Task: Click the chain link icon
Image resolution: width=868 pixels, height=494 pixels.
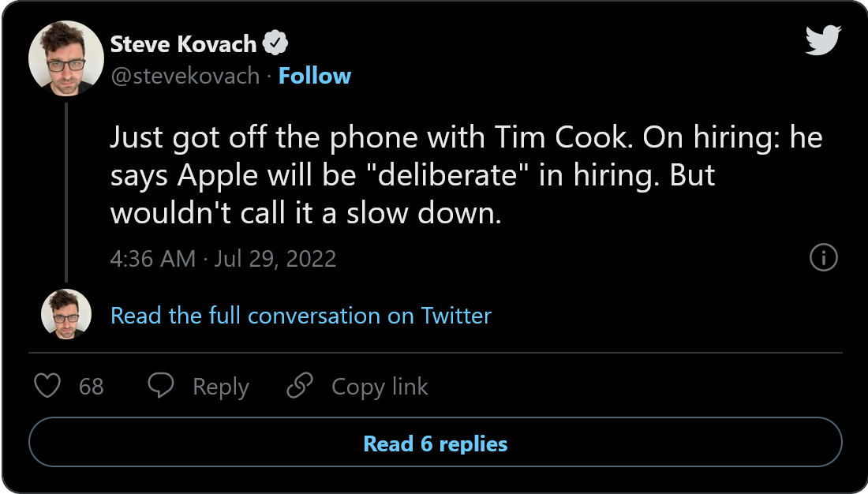Action: 300,386
